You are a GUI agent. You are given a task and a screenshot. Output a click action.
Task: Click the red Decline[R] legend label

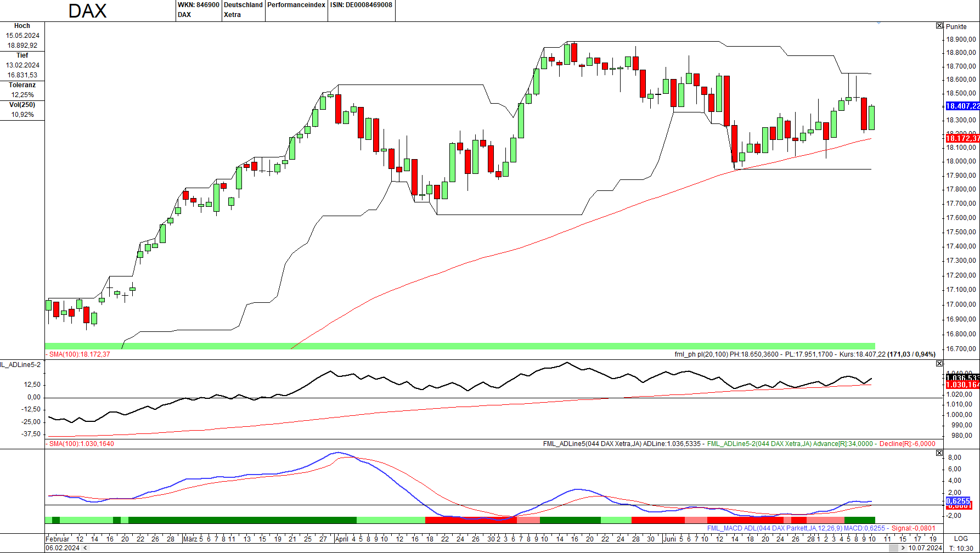(907, 444)
